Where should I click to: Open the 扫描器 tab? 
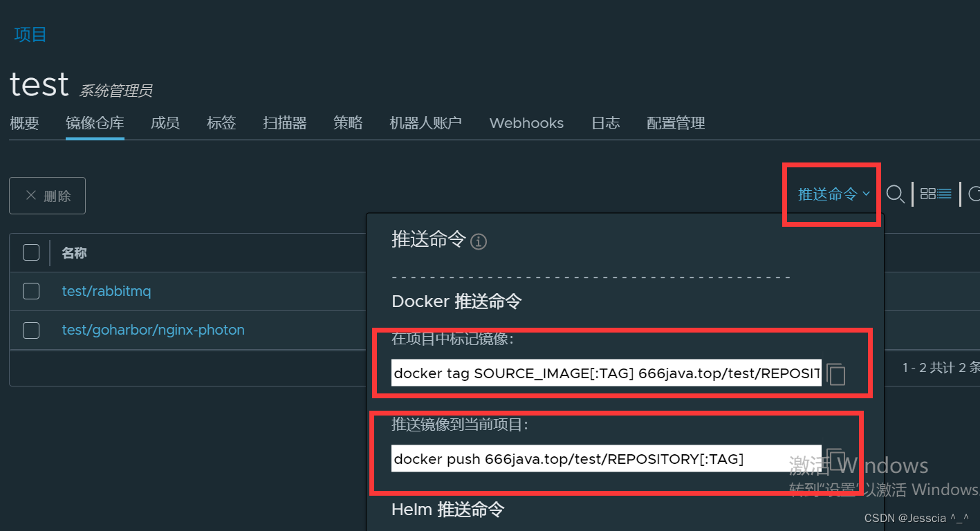pos(285,123)
